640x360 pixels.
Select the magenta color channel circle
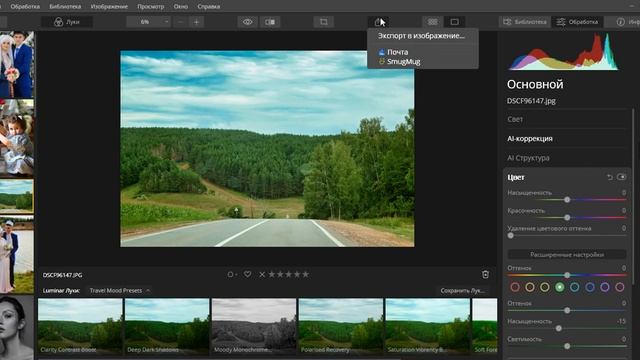click(x=620, y=287)
